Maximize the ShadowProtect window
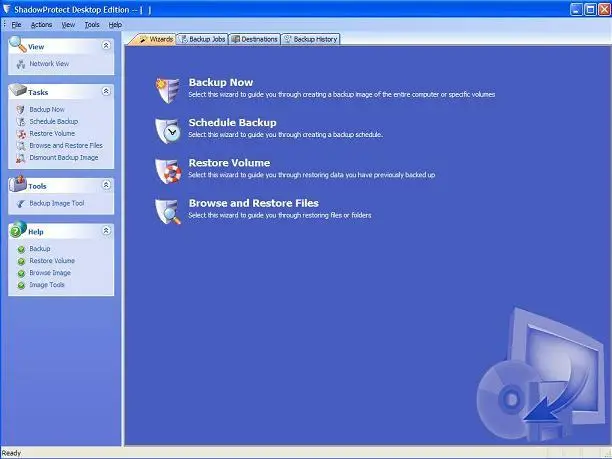612x459 pixels. (x=591, y=9)
